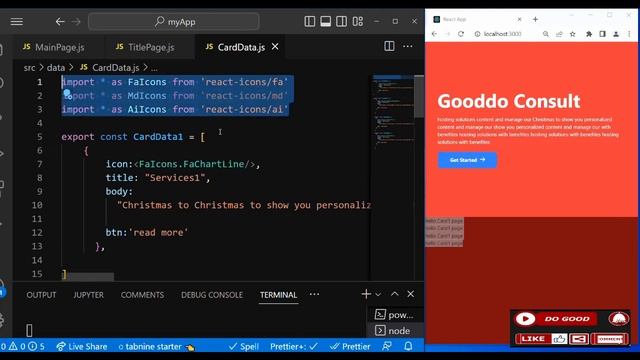The width and height of the screenshot is (640, 360).
Task: Click the myApp command center search box
Action: [x=174, y=22]
